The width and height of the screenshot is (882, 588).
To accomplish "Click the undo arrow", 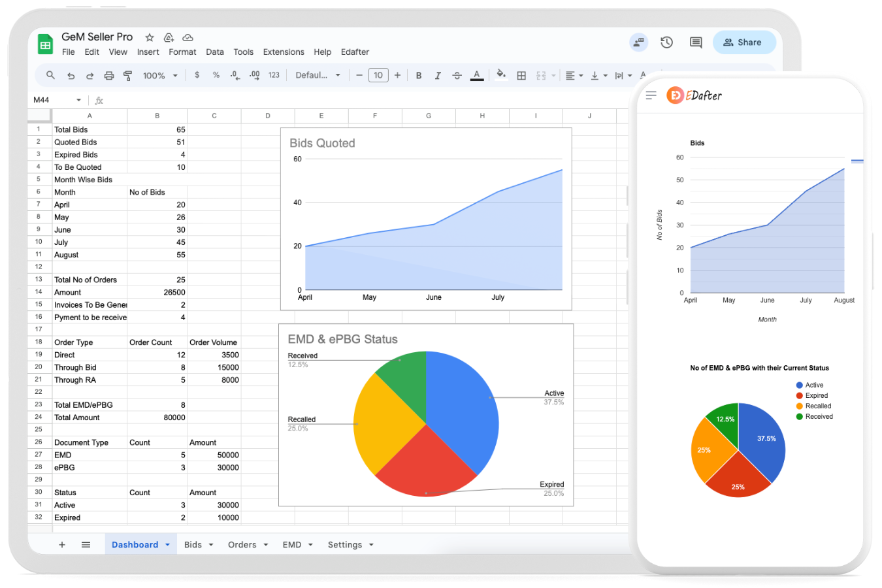I will pyautogui.click(x=71, y=76).
